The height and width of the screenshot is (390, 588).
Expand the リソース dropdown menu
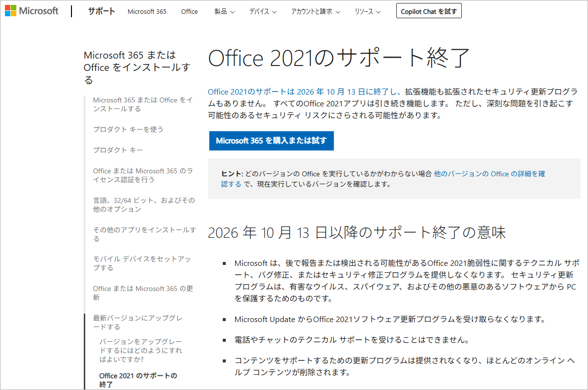pyautogui.click(x=368, y=11)
